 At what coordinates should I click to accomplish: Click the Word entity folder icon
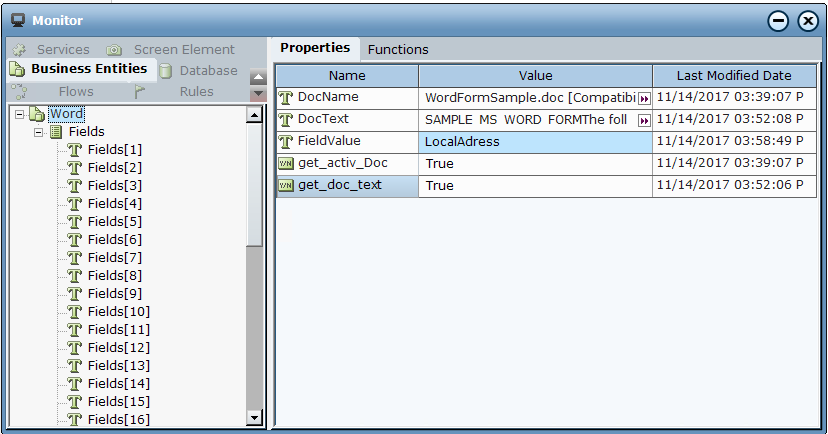tap(37, 114)
